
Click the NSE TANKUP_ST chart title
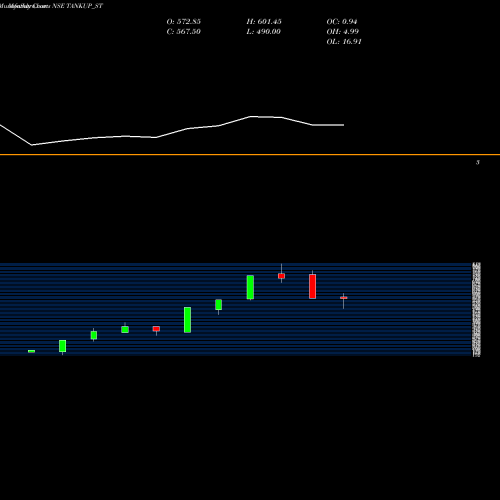(x=77, y=6)
